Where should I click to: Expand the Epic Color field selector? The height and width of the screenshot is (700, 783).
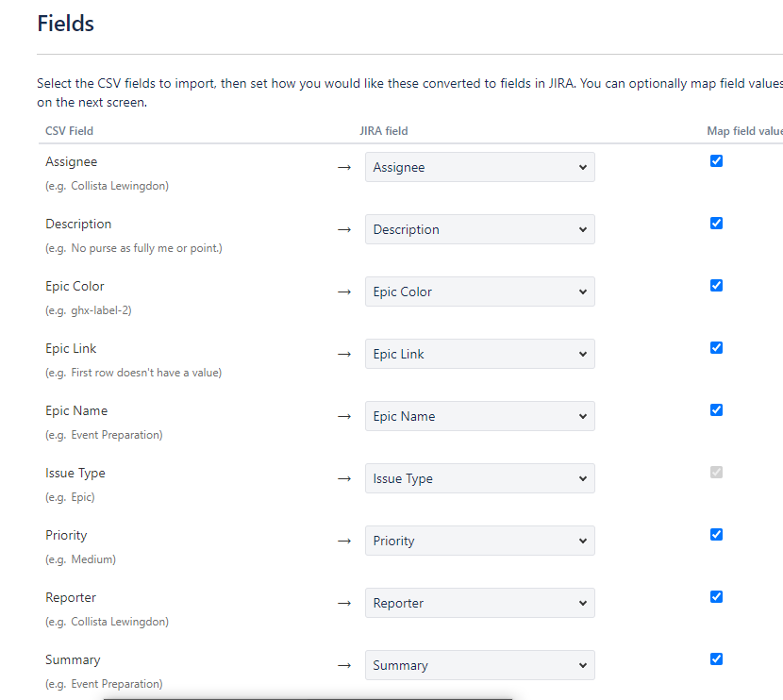pyautogui.click(x=480, y=292)
